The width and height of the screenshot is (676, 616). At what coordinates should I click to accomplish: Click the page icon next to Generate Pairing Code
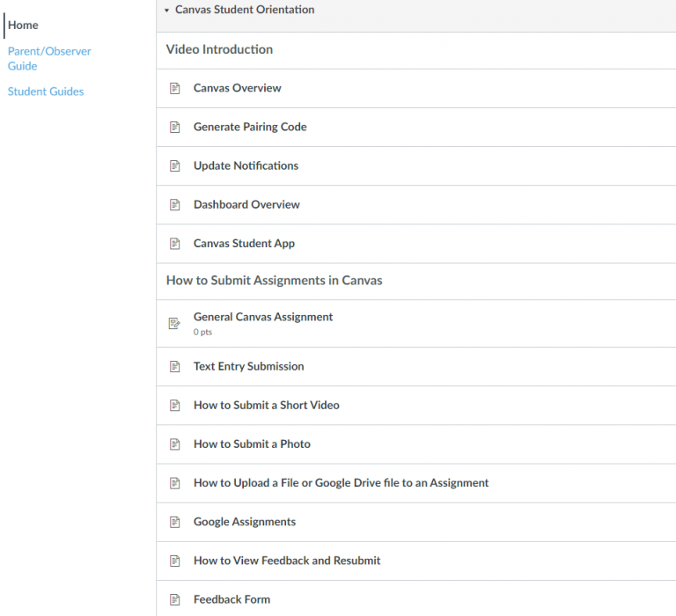[x=174, y=128]
